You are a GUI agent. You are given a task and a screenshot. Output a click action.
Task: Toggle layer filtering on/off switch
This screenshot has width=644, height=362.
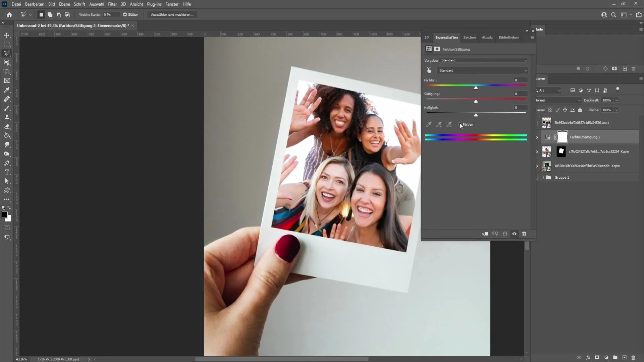coord(618,89)
